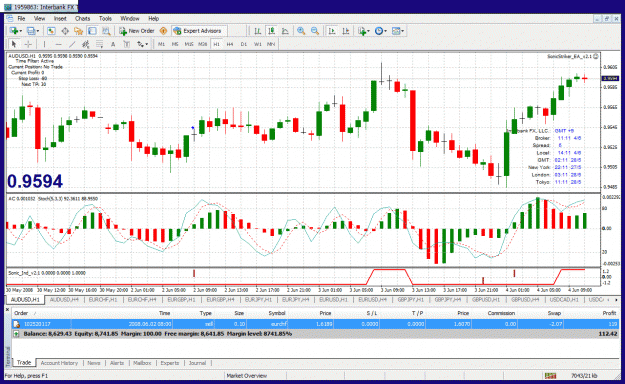The width and height of the screenshot is (625, 384).
Task: Switch timeframe to M5
Action: (175, 44)
